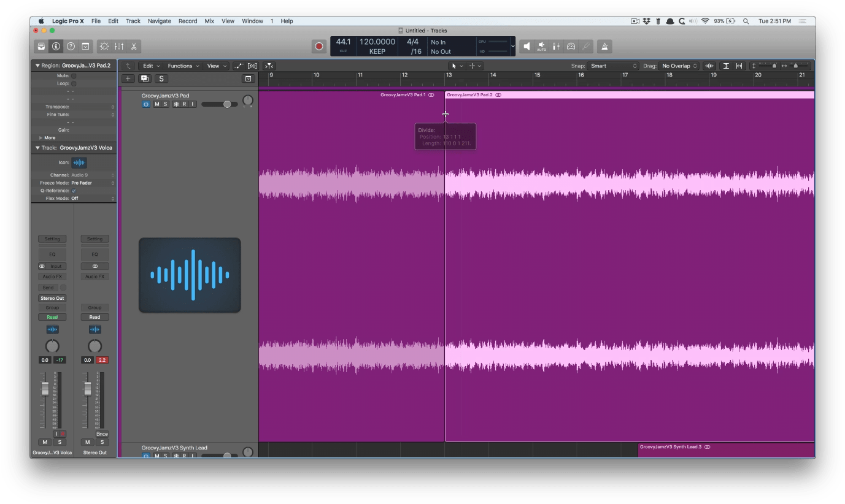Screen dimensions: 845x504
Task: Toggle the Region Mute checkbox
Action: [74, 76]
